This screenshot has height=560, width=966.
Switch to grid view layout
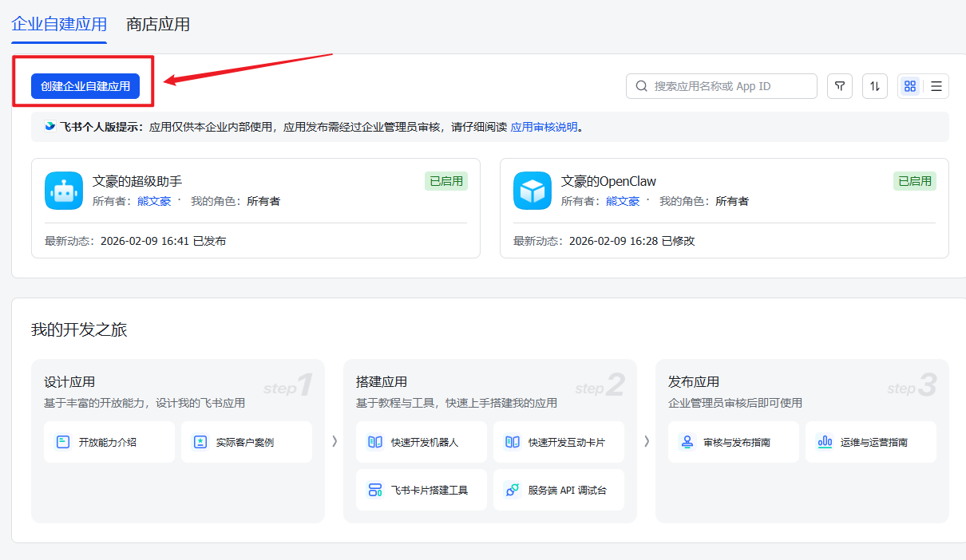(909, 85)
